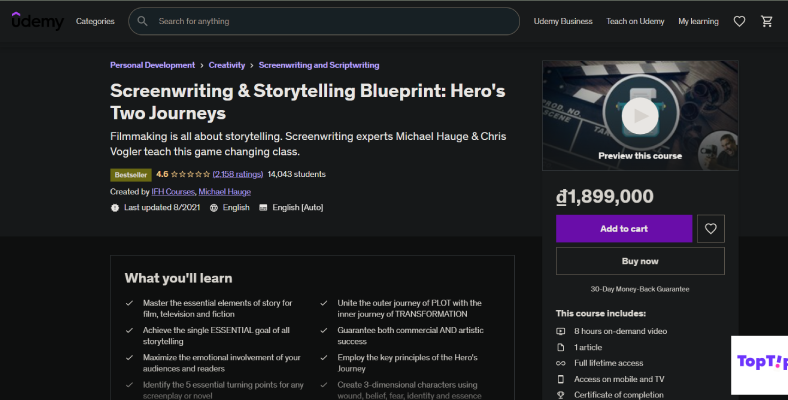The width and height of the screenshot is (788, 400).
Task: Open Screenwriting and Scriptwriting breadcrumb
Action: pos(319,65)
